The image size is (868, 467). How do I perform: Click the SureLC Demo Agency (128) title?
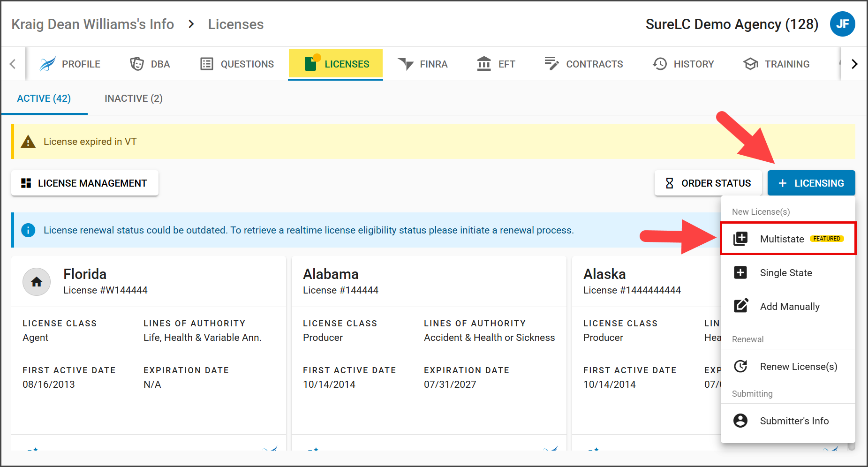tap(732, 24)
